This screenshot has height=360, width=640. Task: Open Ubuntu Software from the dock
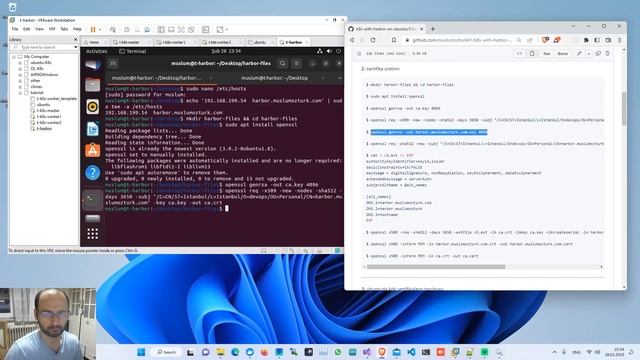[93, 151]
